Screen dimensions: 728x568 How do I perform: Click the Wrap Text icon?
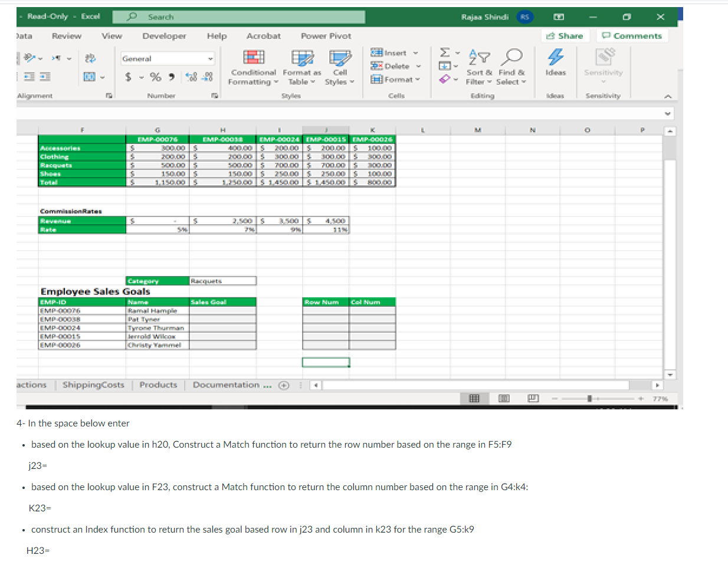click(x=90, y=58)
